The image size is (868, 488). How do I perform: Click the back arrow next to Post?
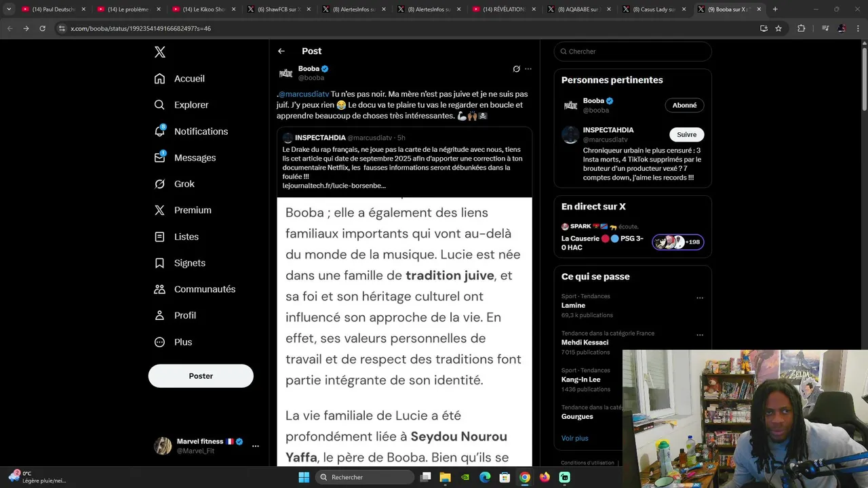(x=281, y=51)
